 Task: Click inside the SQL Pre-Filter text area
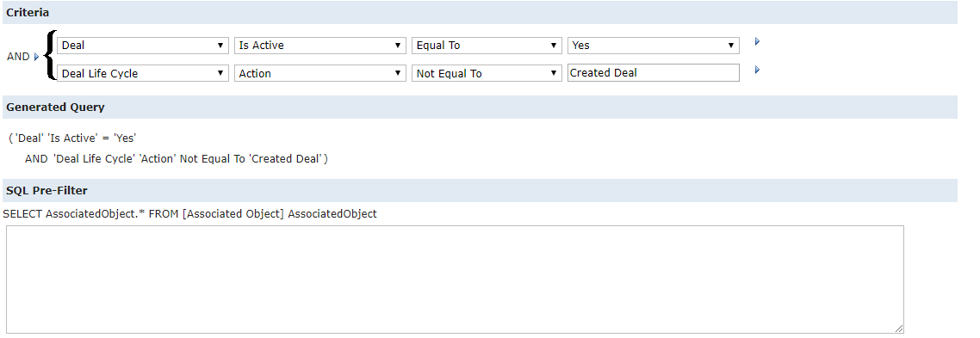point(455,280)
